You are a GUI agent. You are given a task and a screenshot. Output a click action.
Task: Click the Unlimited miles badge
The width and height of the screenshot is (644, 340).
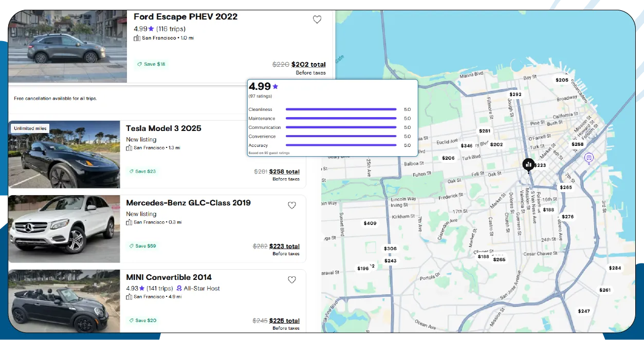point(30,128)
